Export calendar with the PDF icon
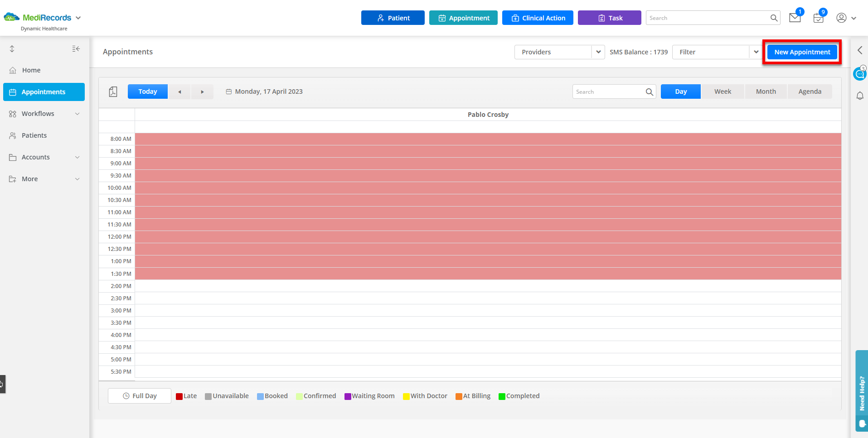Viewport: 868px width, 438px height. click(x=113, y=91)
